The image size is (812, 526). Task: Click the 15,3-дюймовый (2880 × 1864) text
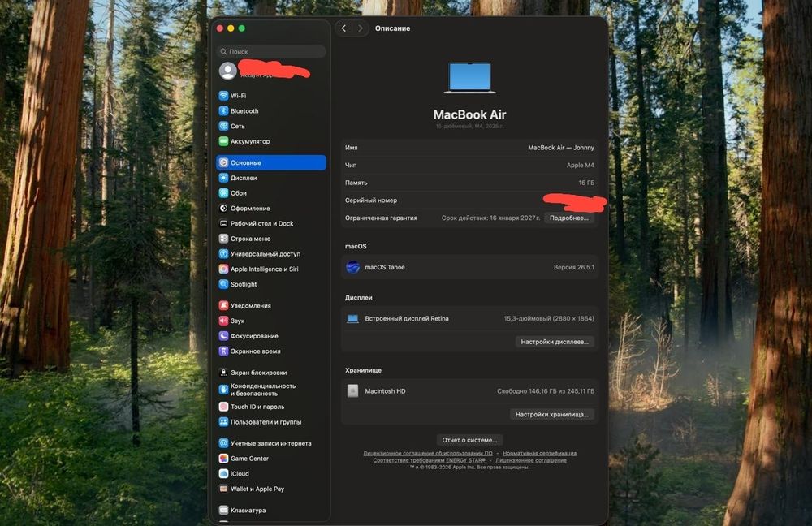(549, 318)
